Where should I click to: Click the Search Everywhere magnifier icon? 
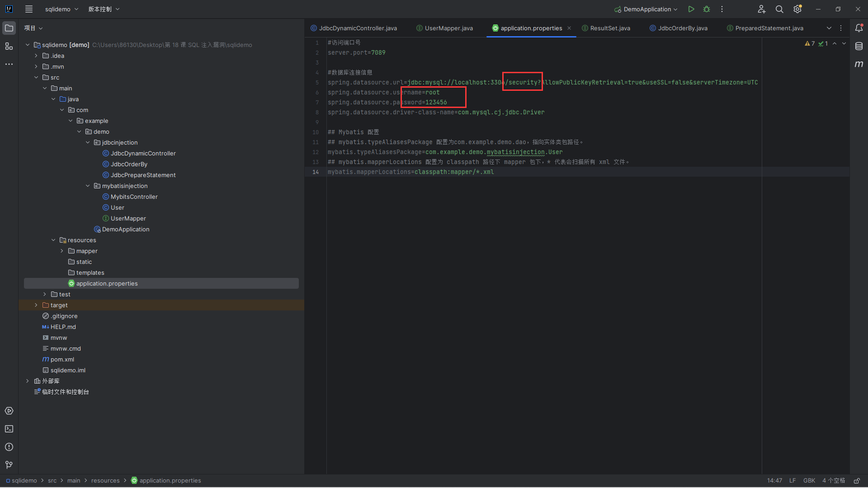coord(779,9)
